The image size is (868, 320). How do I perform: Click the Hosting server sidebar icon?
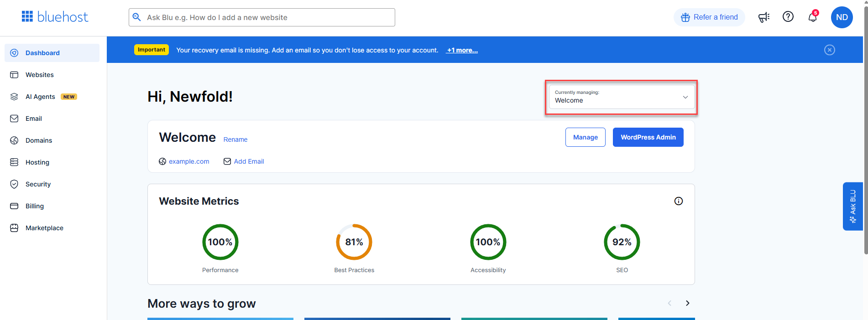pyautogui.click(x=14, y=162)
